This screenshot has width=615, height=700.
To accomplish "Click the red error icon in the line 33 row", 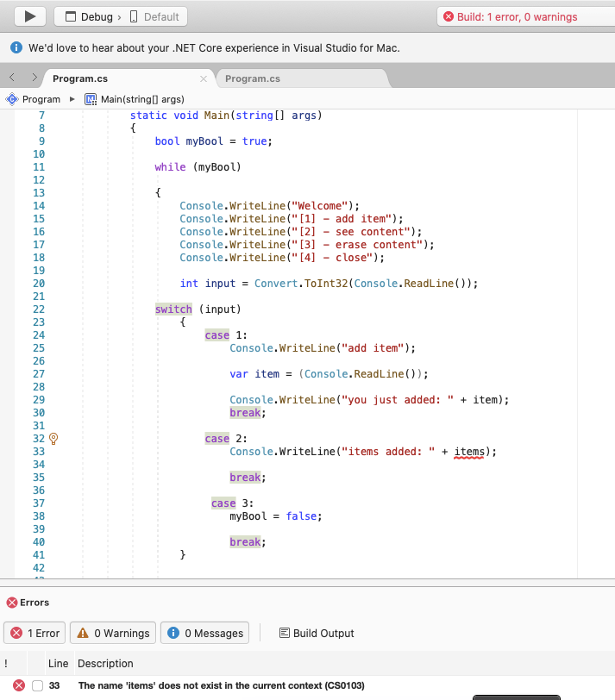I will pyautogui.click(x=19, y=685).
